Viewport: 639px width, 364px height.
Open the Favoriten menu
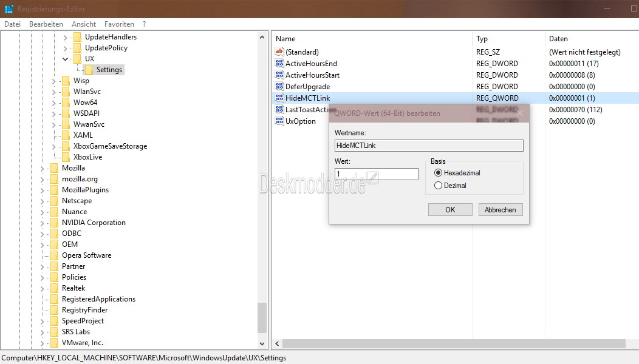pyautogui.click(x=119, y=24)
